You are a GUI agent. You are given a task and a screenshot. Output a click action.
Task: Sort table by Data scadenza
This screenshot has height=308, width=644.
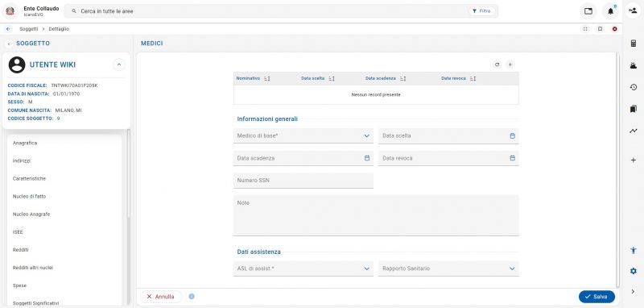403,78
